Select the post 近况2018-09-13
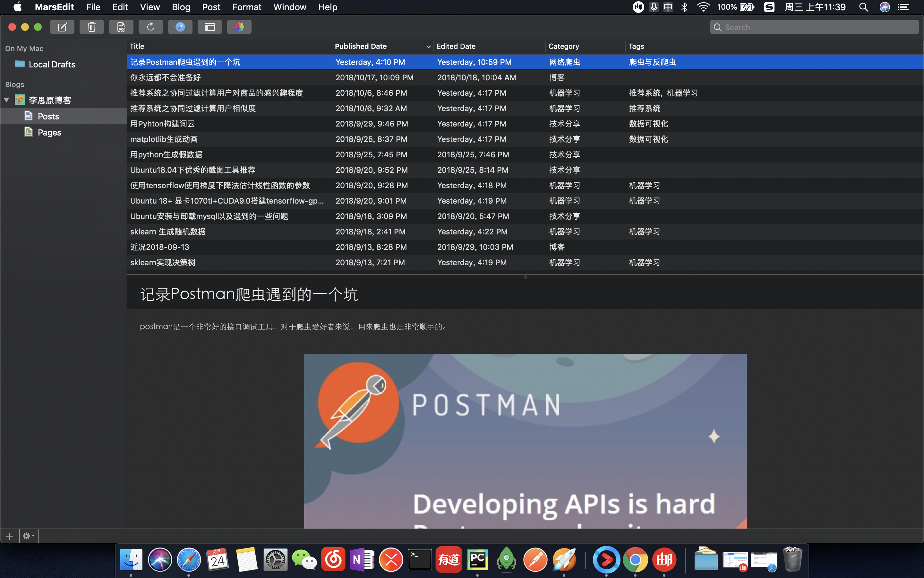 pos(525,247)
